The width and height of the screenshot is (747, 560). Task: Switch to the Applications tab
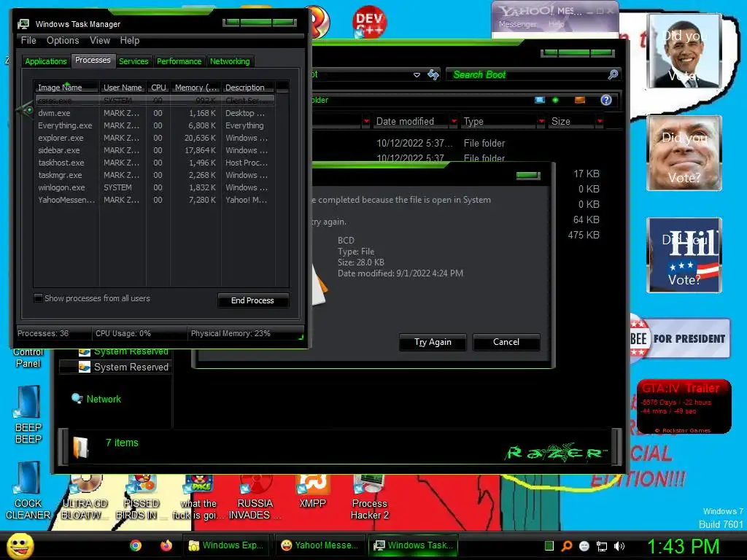pos(46,61)
